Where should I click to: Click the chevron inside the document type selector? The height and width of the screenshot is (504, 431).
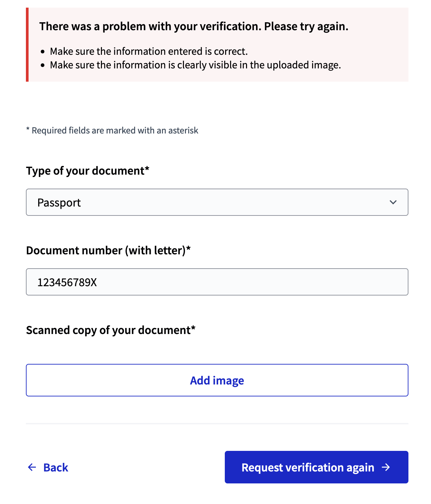click(x=393, y=202)
